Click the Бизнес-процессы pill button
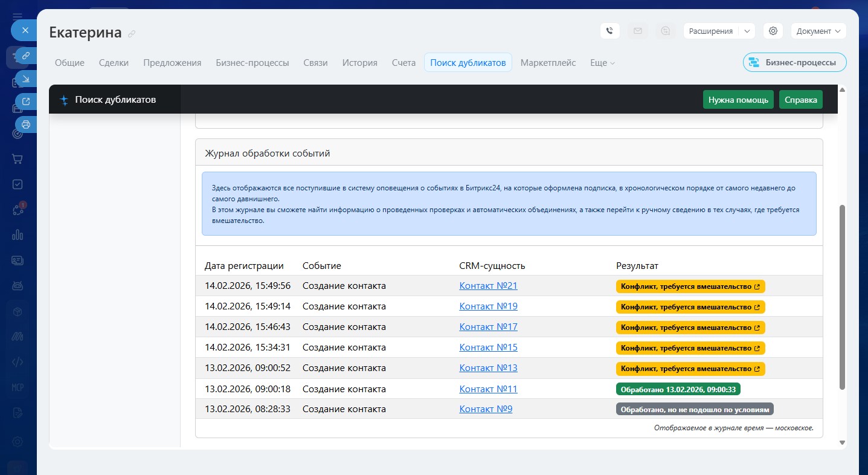The image size is (868, 475). (x=794, y=62)
